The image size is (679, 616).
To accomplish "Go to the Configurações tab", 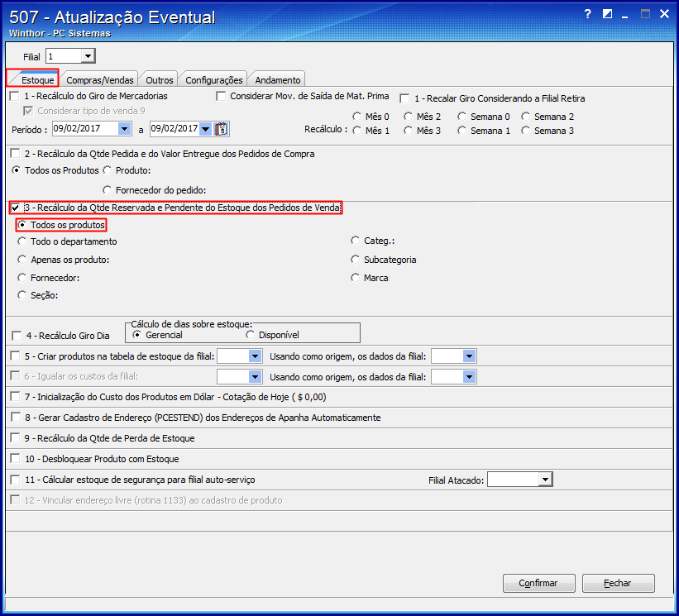I will pyautogui.click(x=213, y=79).
